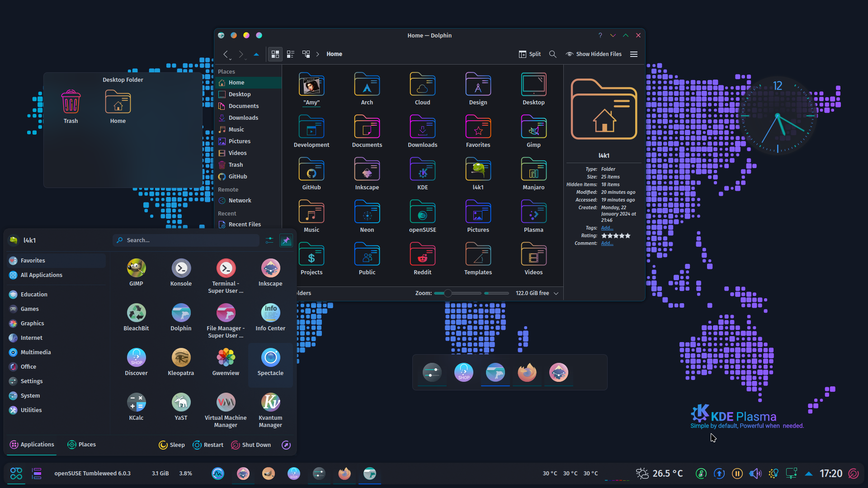Toggle Show Hidden Files in Dolphin
868x488 pixels.
[x=594, y=54]
